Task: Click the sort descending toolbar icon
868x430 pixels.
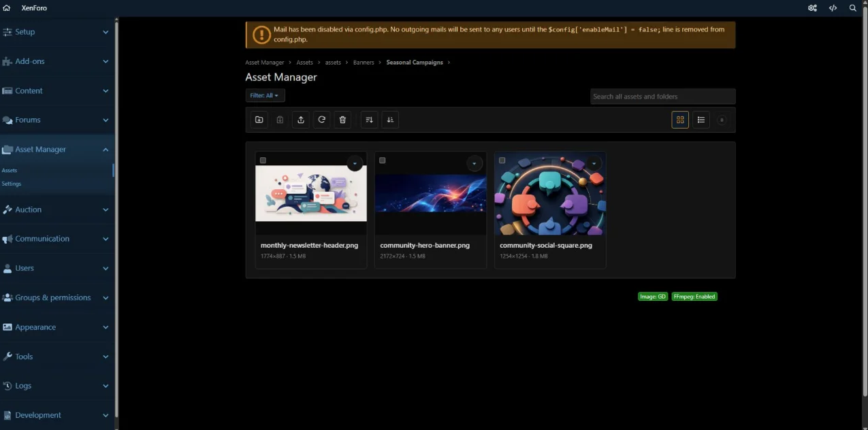Action: (x=369, y=120)
